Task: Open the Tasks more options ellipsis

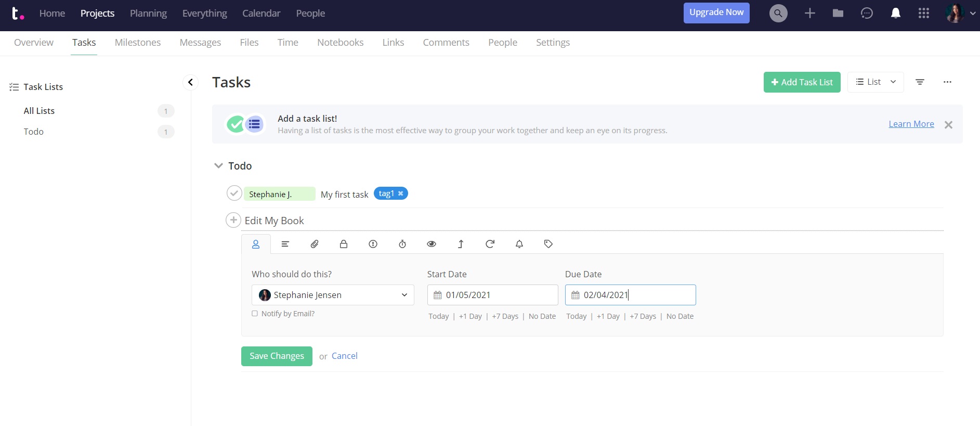Action: pos(947,82)
